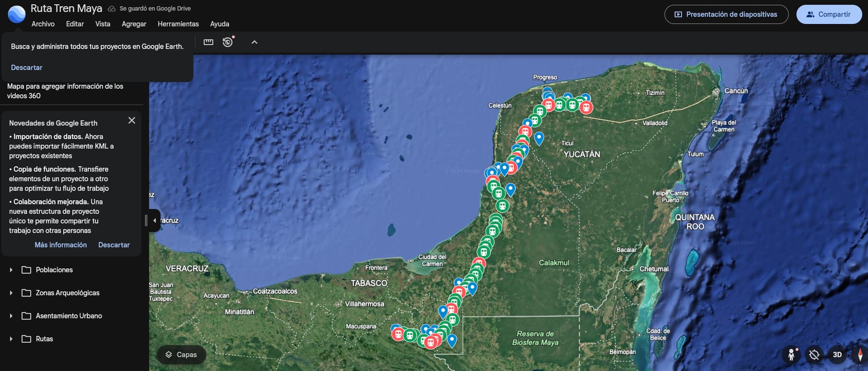The height and width of the screenshot is (371, 868).
Task: Click the Playa del Carmen label
Action: pyautogui.click(x=724, y=126)
